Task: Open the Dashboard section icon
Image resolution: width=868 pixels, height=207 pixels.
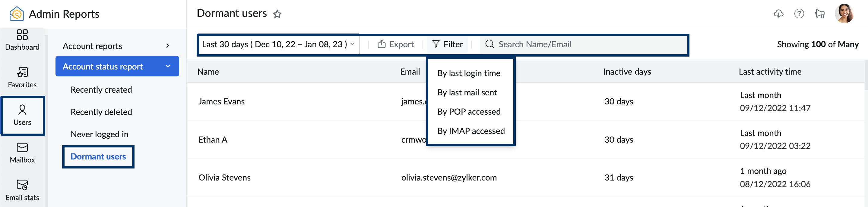Action: [x=22, y=35]
